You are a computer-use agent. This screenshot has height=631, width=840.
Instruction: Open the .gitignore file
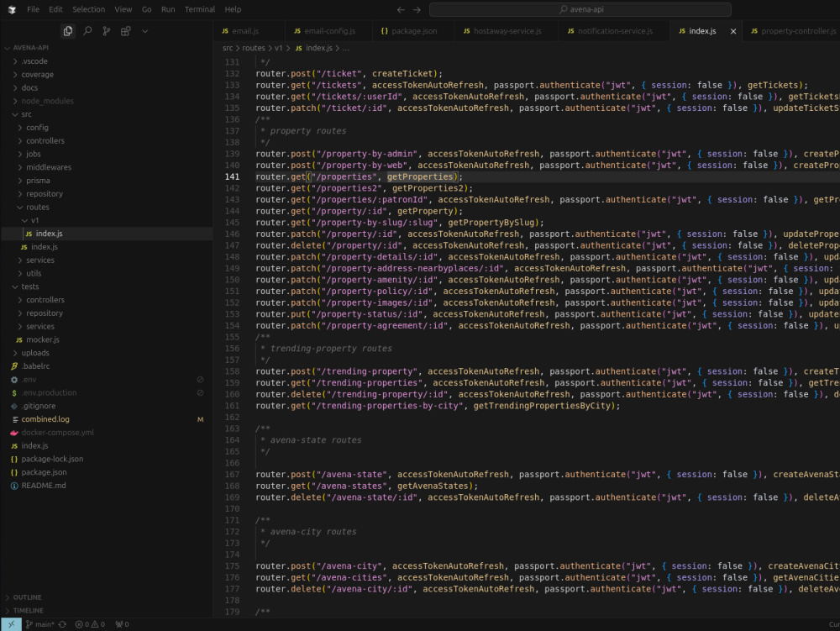[108, 406]
